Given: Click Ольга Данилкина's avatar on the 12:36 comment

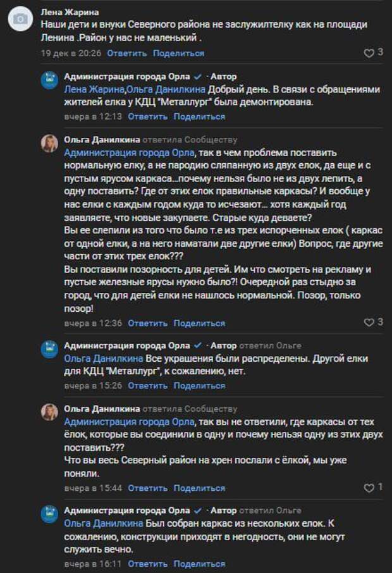Looking at the screenshot, I should click(x=49, y=144).
